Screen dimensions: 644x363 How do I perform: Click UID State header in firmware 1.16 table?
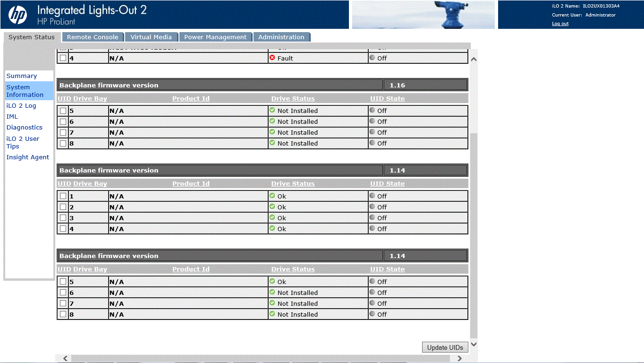click(x=387, y=98)
